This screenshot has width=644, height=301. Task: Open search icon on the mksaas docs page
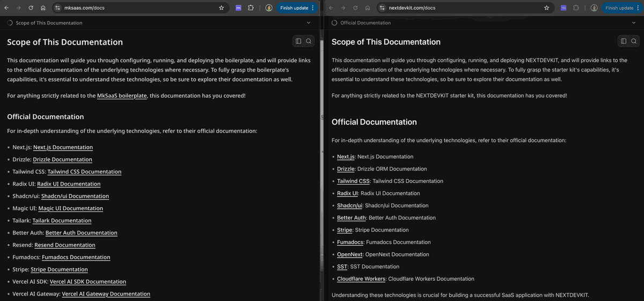click(309, 41)
